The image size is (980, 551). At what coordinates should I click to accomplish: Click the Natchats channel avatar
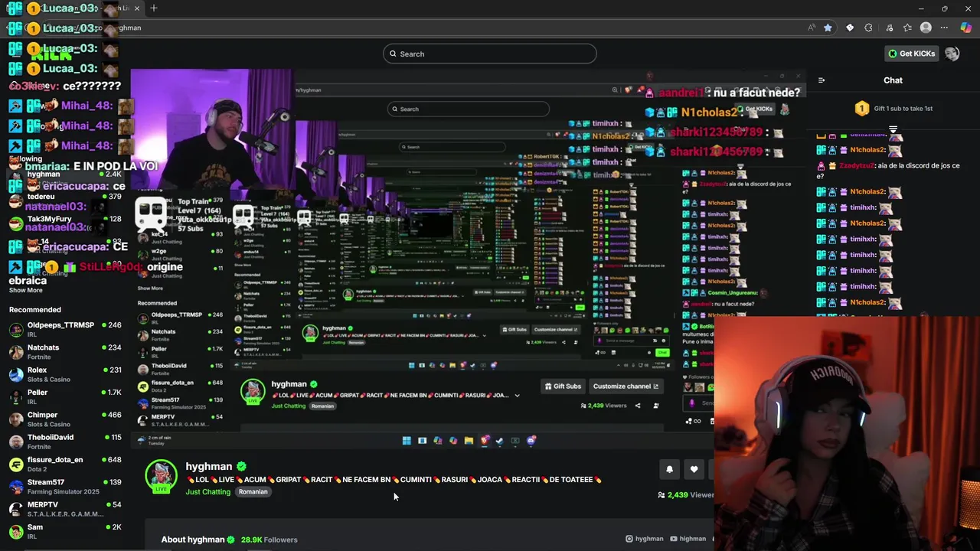click(x=16, y=352)
